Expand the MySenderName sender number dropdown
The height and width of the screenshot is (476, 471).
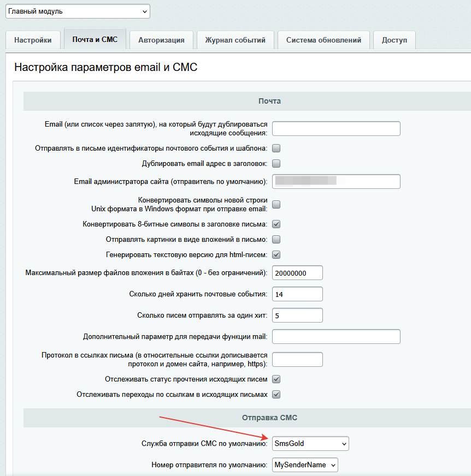pyautogui.click(x=305, y=465)
